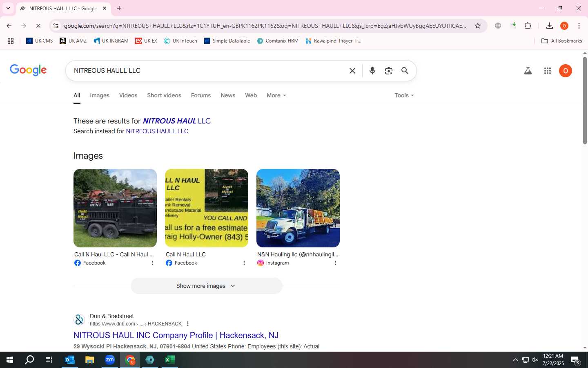Show hidden system tray icons

tap(515, 360)
